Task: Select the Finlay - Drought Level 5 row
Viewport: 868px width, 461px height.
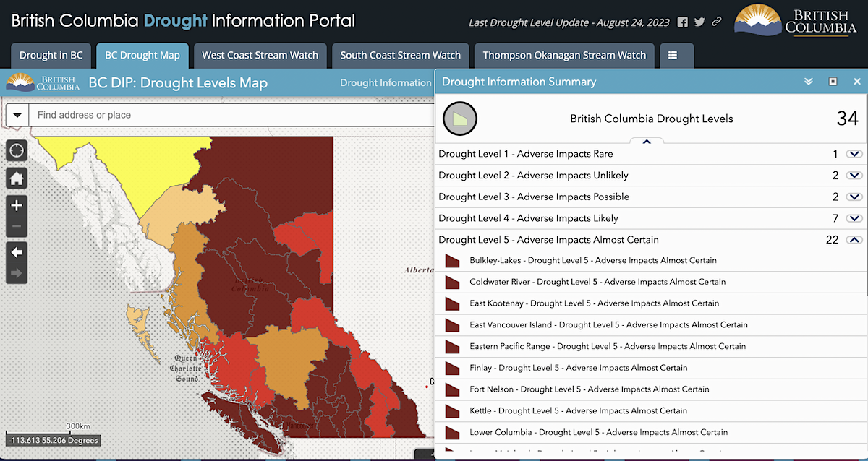Action: pos(651,368)
